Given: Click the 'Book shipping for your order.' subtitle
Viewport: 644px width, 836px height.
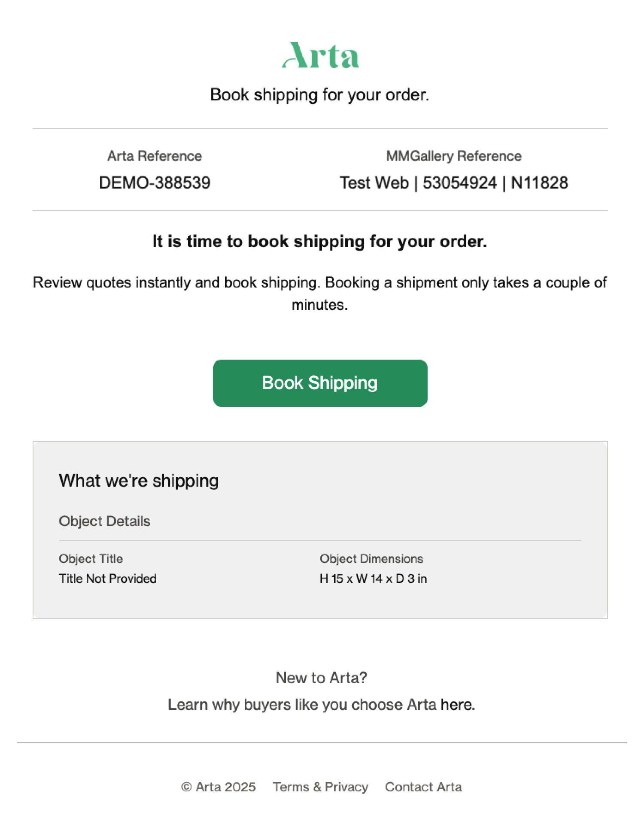Looking at the screenshot, I should [320, 95].
